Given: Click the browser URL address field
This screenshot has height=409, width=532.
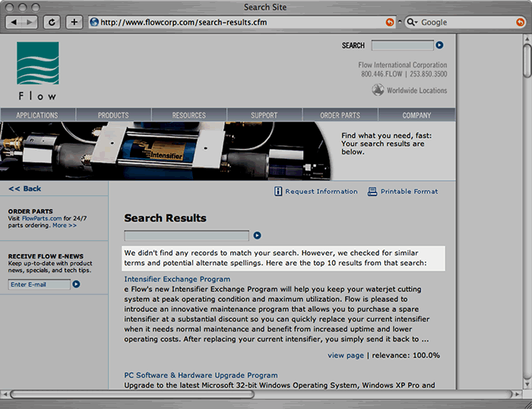Looking at the screenshot, I should (242, 22).
